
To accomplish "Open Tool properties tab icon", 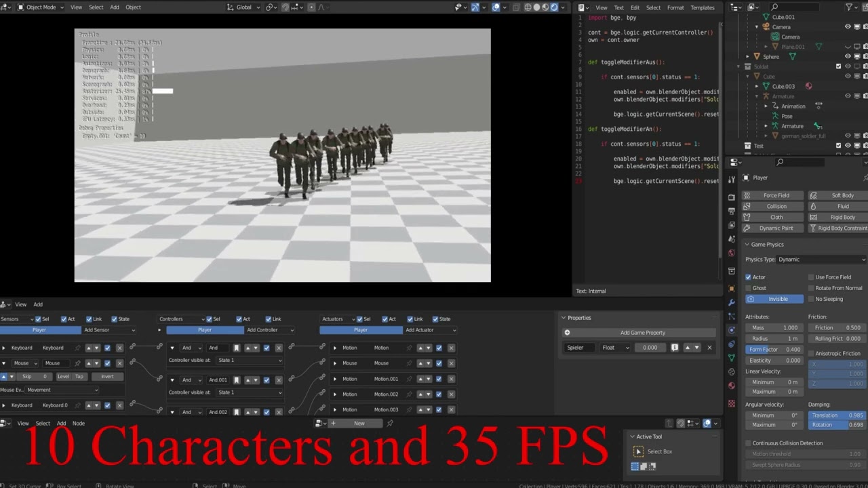I will pos(732,179).
